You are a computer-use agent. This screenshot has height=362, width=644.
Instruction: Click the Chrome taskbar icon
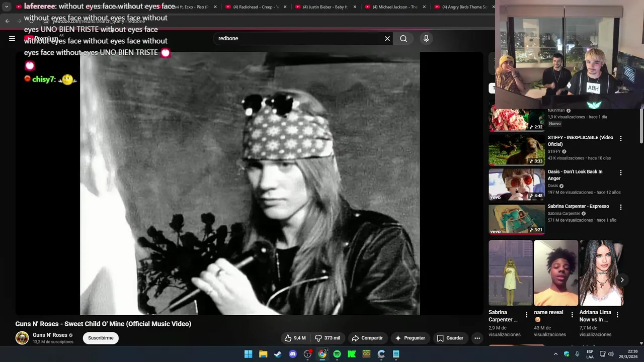[322, 354]
